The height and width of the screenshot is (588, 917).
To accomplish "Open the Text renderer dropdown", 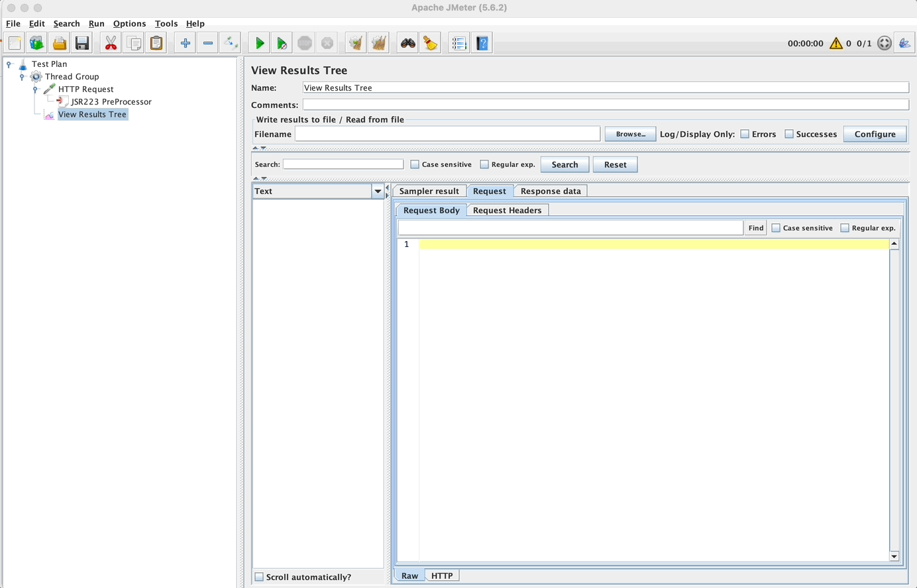I will click(x=378, y=191).
